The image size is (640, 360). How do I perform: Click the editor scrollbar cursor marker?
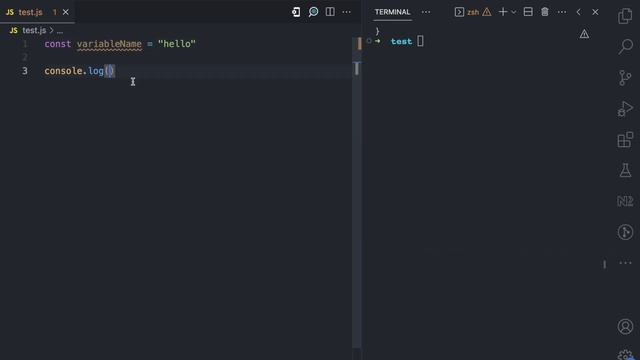pyautogui.click(x=357, y=68)
